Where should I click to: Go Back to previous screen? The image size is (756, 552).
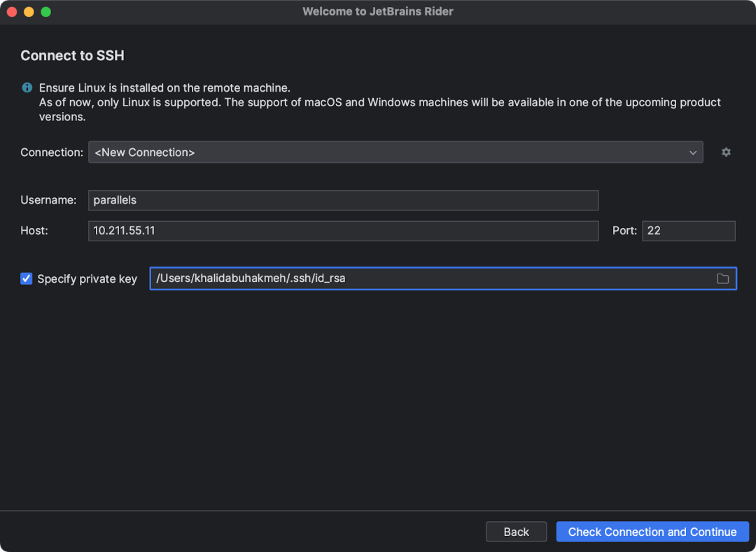click(x=517, y=532)
